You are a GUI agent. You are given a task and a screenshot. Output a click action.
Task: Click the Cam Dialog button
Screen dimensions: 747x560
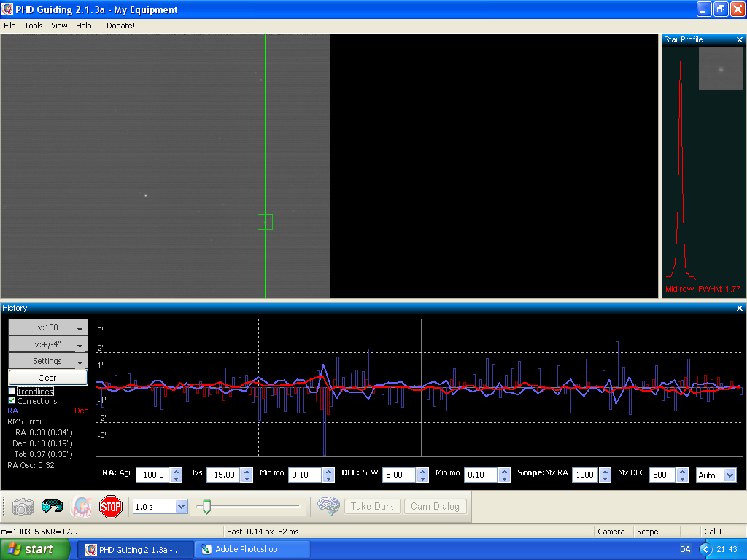(x=435, y=507)
